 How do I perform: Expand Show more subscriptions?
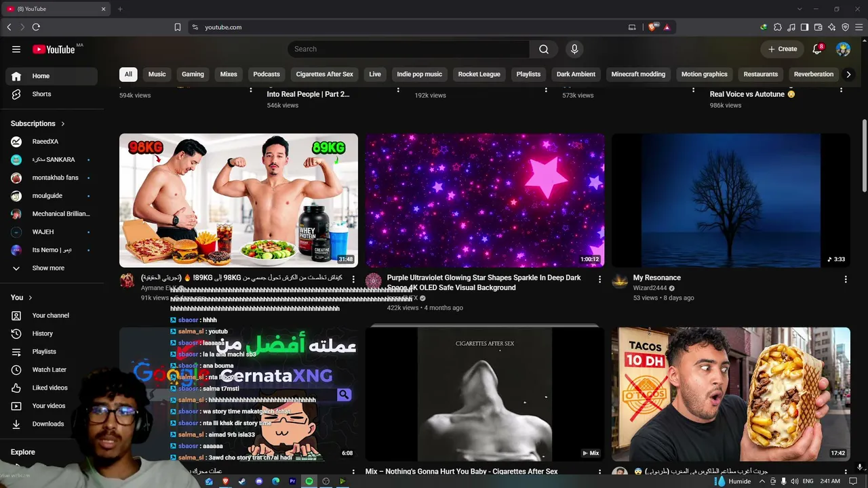click(49, 268)
